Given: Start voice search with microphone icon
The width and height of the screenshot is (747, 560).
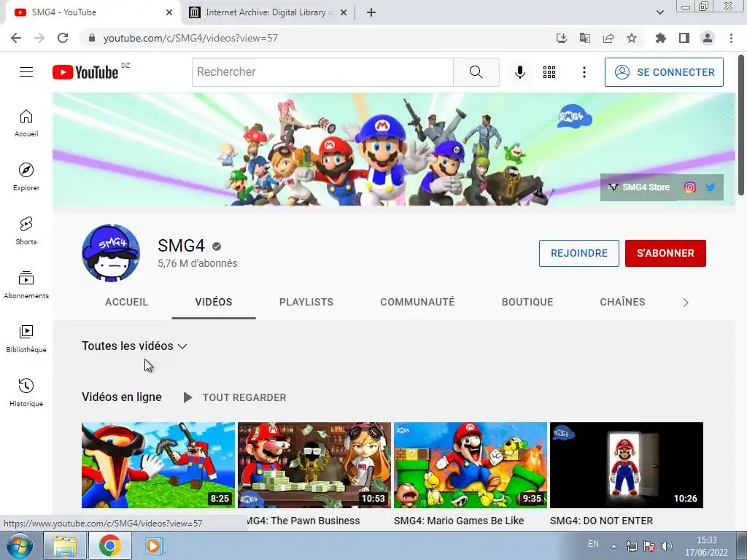Looking at the screenshot, I should [x=519, y=72].
